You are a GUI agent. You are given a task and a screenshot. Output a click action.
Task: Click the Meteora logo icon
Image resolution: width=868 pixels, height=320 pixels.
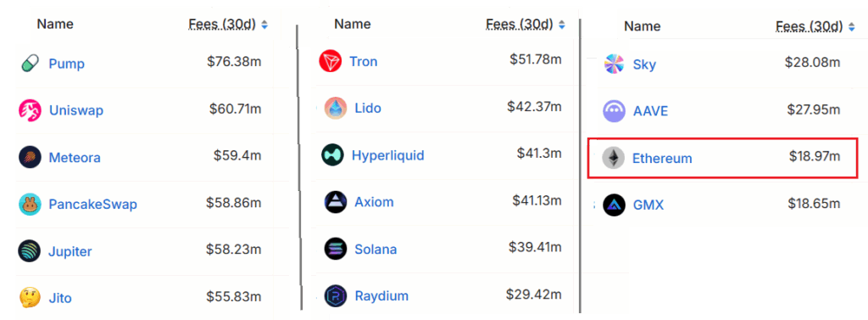[30, 158]
